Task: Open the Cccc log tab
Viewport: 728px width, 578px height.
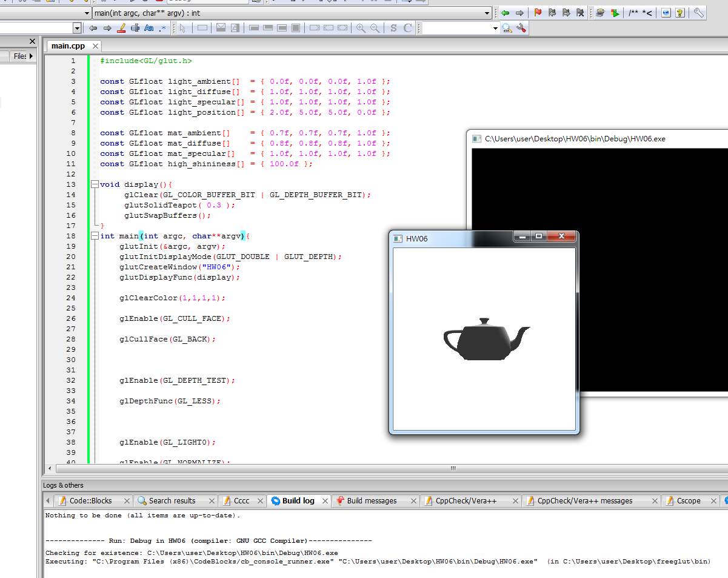Action: pos(241,500)
